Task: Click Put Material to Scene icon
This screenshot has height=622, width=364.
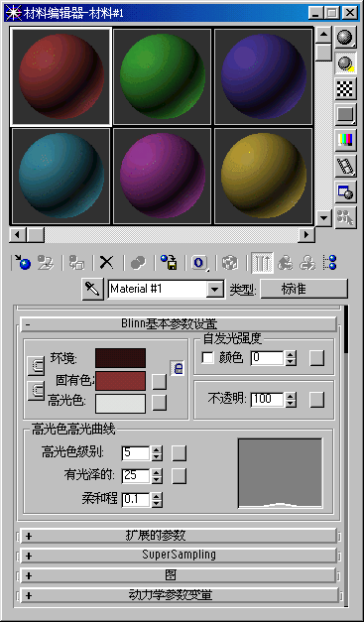Action: pyautogui.click(x=46, y=263)
